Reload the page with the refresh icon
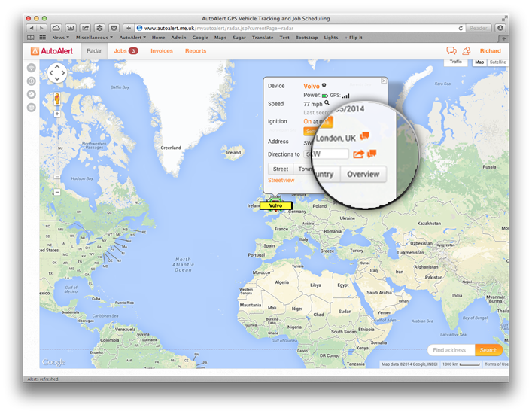Image resolution: width=532 pixels, height=414 pixels. click(x=461, y=28)
